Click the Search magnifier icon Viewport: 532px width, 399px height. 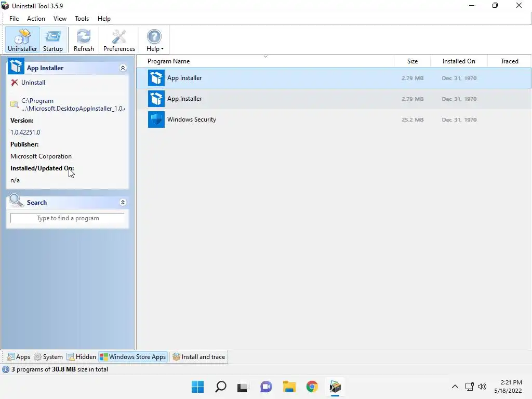tap(16, 201)
